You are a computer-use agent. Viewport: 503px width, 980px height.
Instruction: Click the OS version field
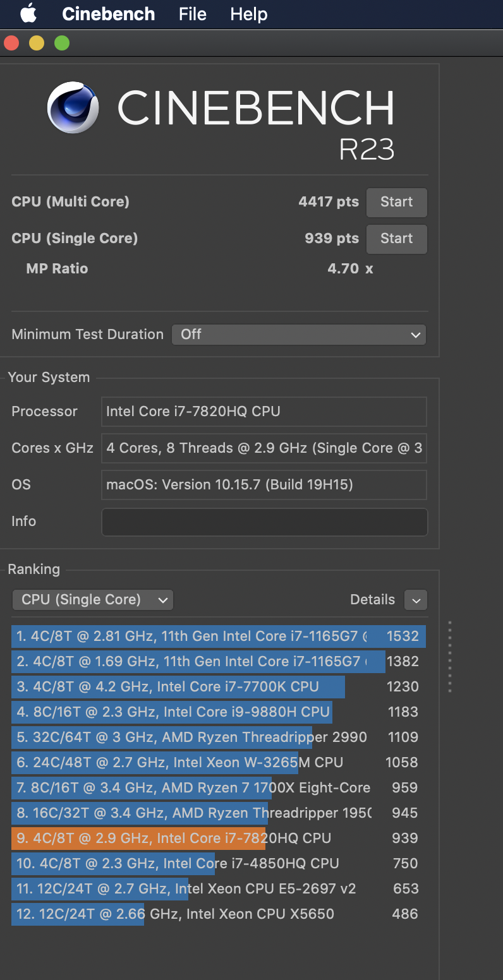pos(264,485)
